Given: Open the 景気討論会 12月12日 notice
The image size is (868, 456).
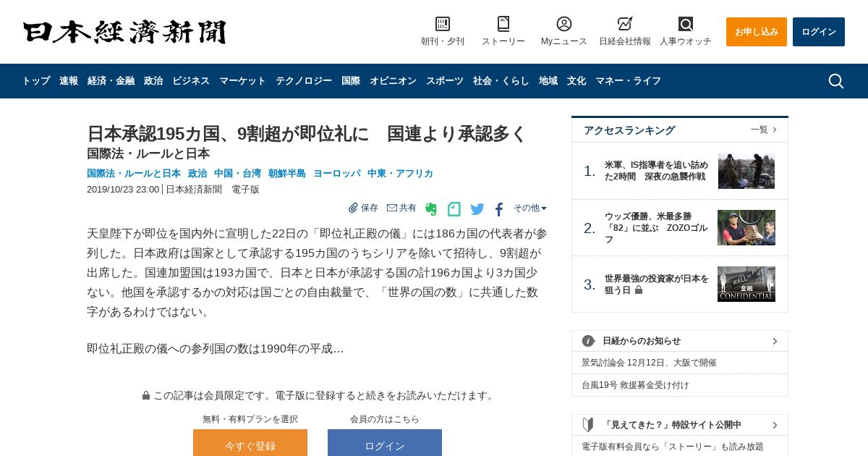Looking at the screenshot, I should point(649,363).
